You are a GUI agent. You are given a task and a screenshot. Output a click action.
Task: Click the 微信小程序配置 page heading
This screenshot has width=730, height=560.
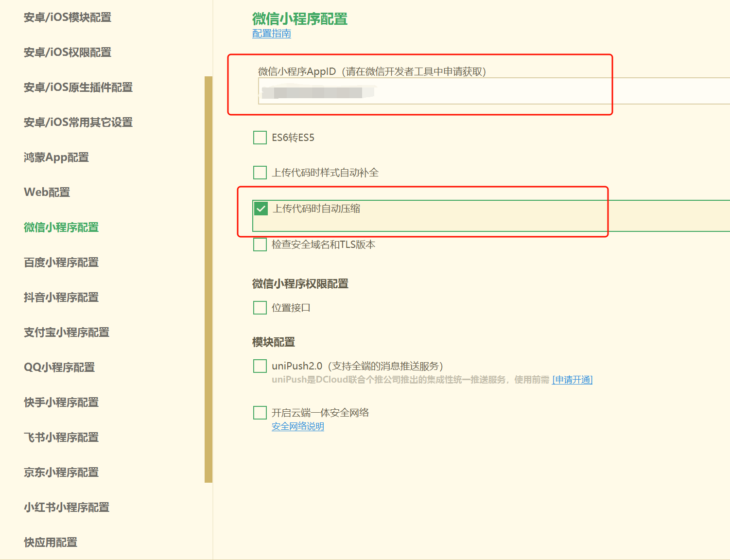(300, 19)
